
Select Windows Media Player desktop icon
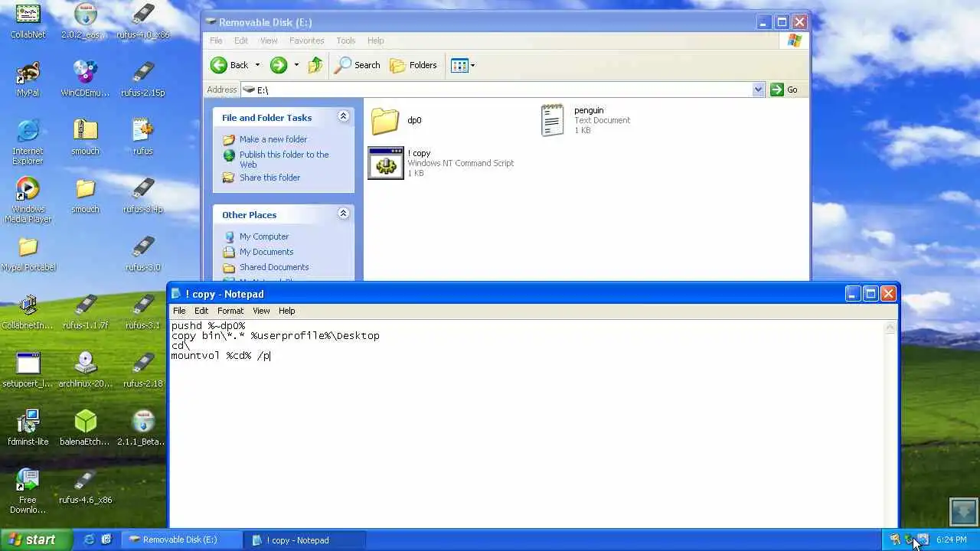[28, 200]
